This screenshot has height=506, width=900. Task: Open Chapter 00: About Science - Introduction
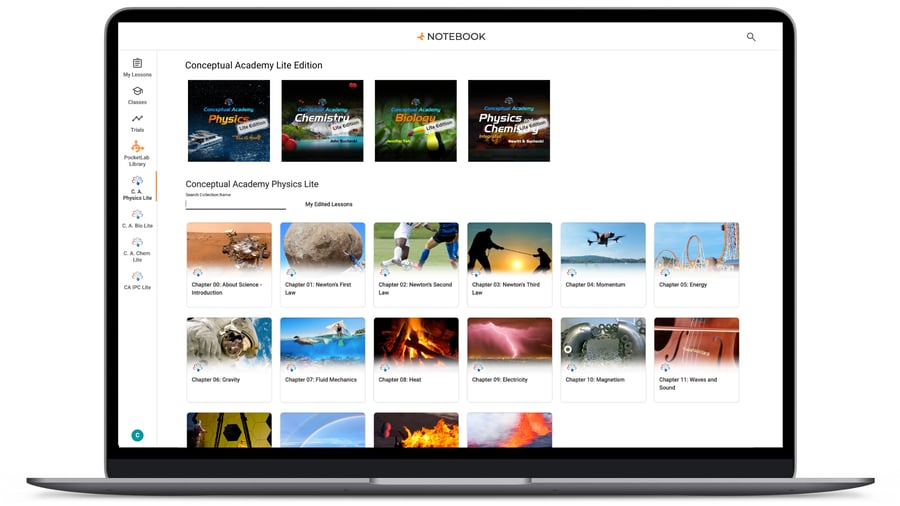pyautogui.click(x=229, y=264)
